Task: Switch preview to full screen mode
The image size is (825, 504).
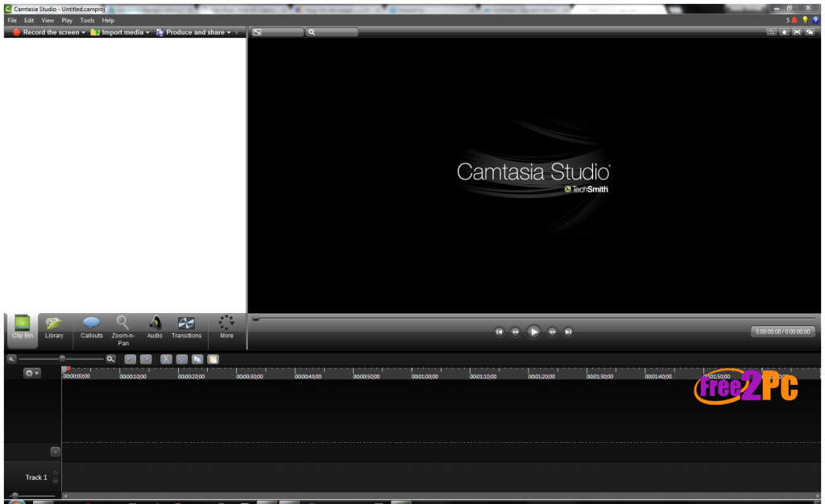Action: click(x=797, y=32)
